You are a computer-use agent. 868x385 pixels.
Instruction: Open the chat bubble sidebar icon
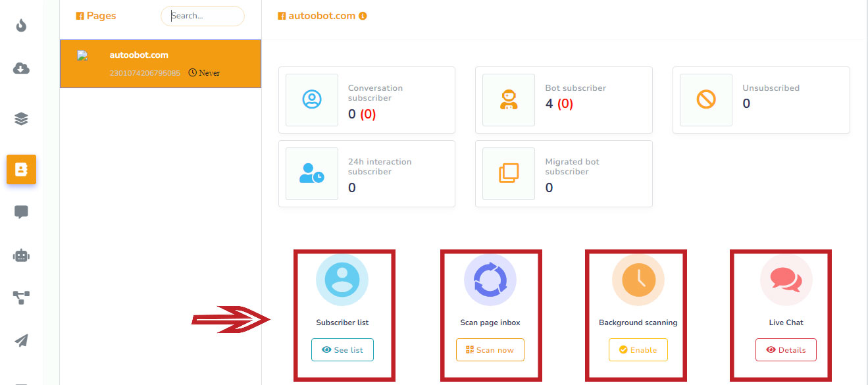(x=22, y=212)
